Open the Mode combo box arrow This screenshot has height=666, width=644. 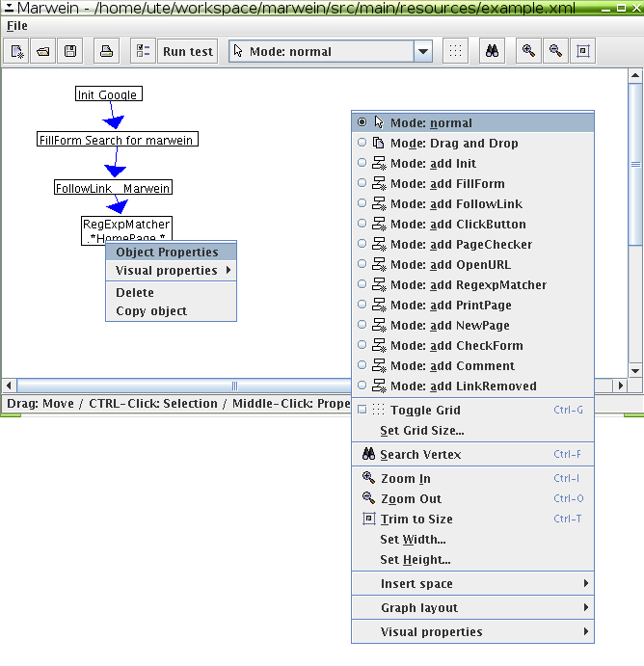pyautogui.click(x=422, y=51)
